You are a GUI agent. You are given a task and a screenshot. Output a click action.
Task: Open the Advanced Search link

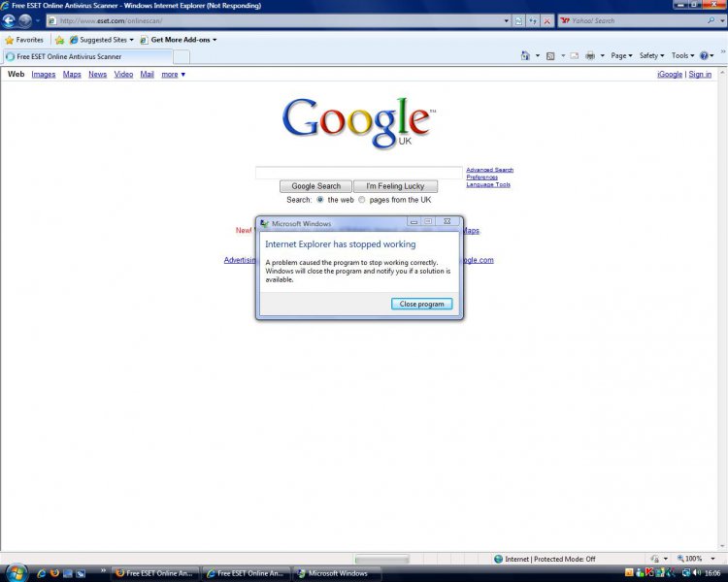(490, 170)
